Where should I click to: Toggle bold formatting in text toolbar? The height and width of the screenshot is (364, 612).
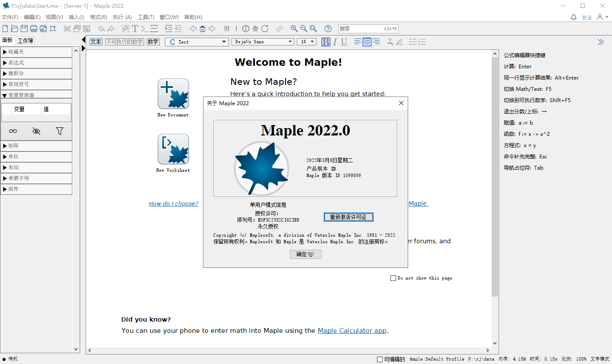tap(325, 42)
